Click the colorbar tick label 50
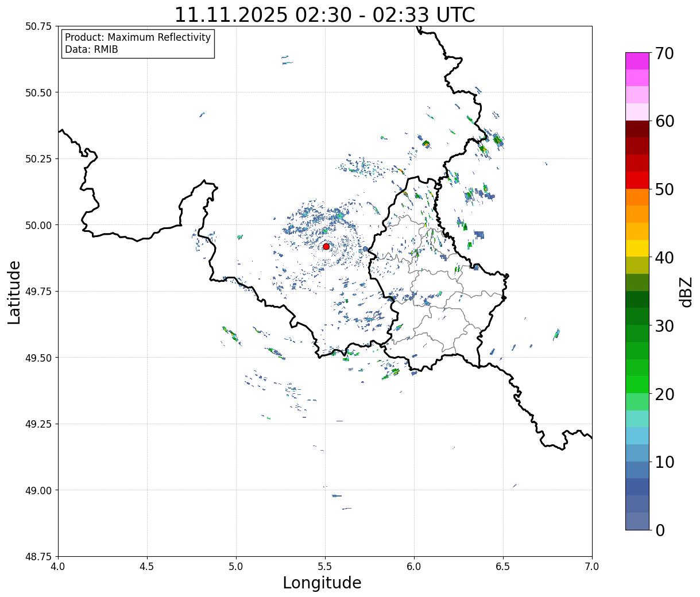 click(x=664, y=189)
